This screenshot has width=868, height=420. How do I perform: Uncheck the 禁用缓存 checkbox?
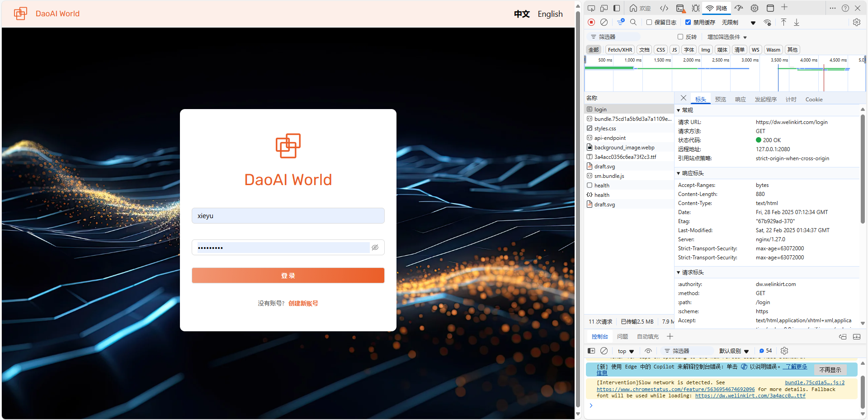tap(688, 22)
